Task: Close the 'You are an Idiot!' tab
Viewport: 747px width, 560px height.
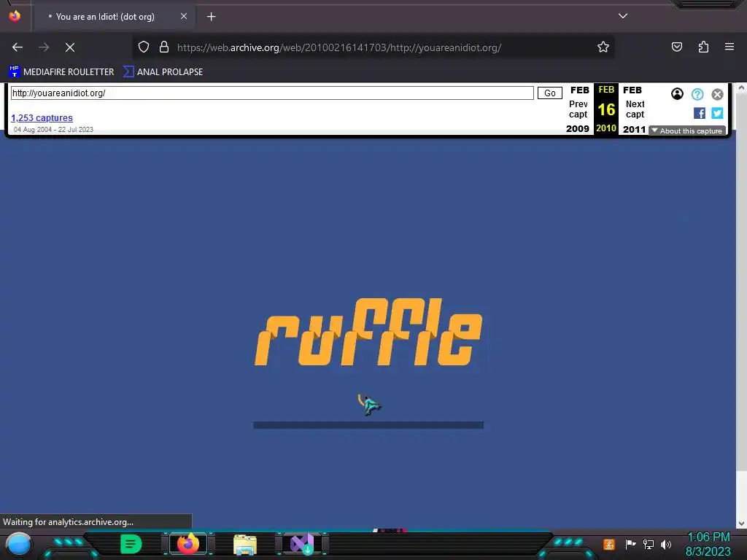Action: pos(184,16)
